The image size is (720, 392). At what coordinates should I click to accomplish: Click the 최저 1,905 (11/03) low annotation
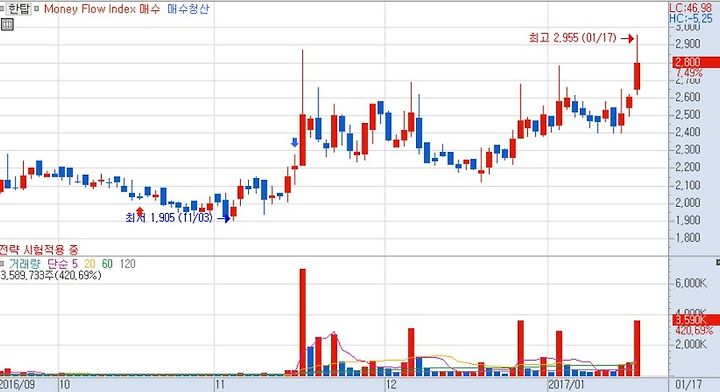(x=169, y=218)
